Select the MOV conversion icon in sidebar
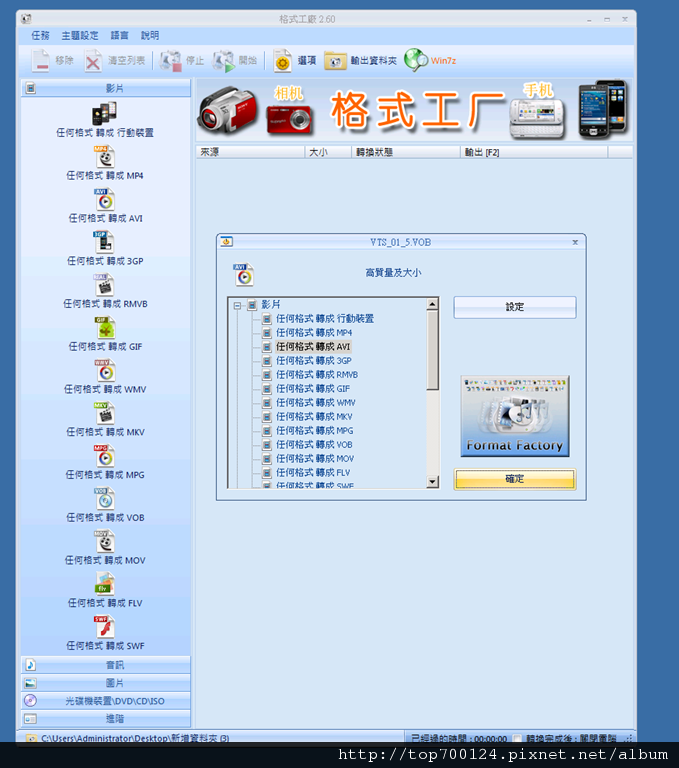 (x=104, y=541)
